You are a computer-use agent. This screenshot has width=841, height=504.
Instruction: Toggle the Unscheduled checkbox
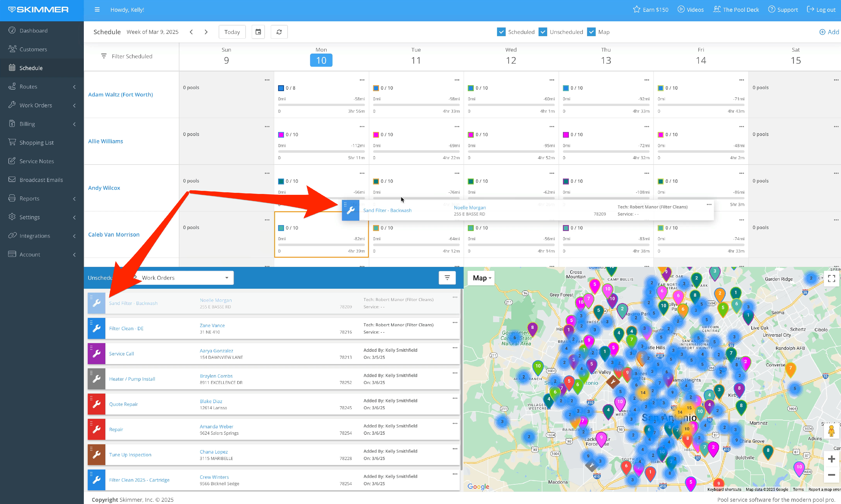coord(543,32)
